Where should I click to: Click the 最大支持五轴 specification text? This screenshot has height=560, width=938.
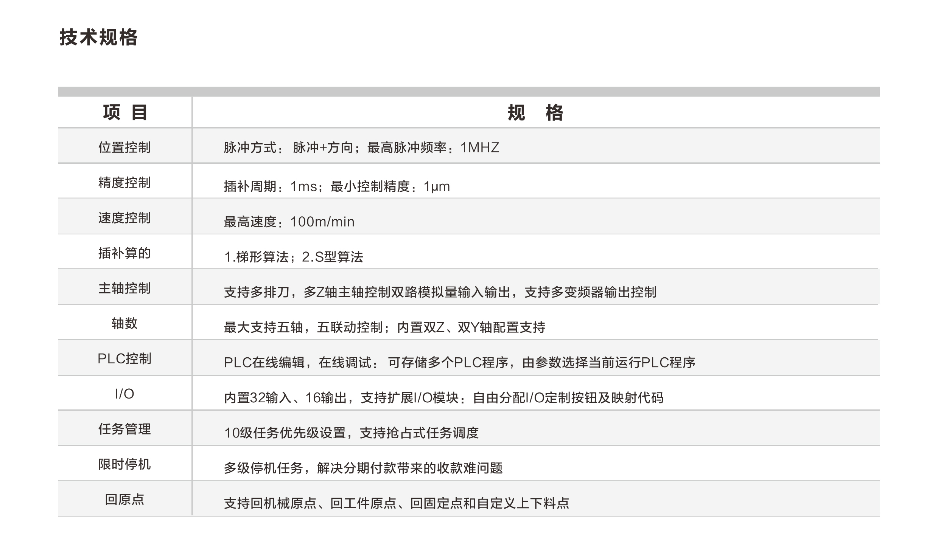(x=384, y=327)
